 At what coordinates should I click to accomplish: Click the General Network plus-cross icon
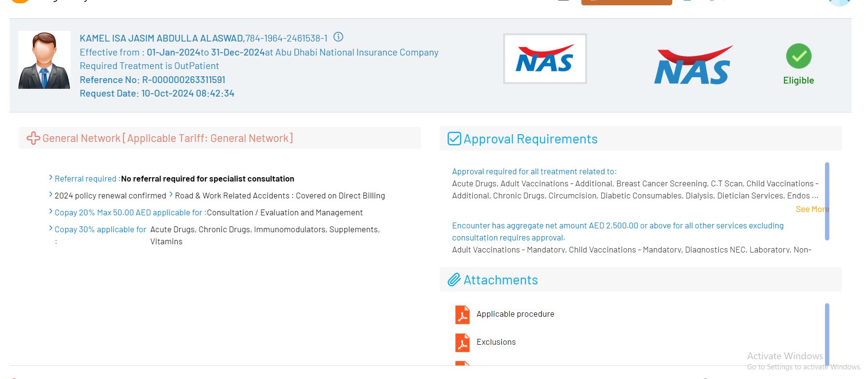pyautogui.click(x=33, y=138)
